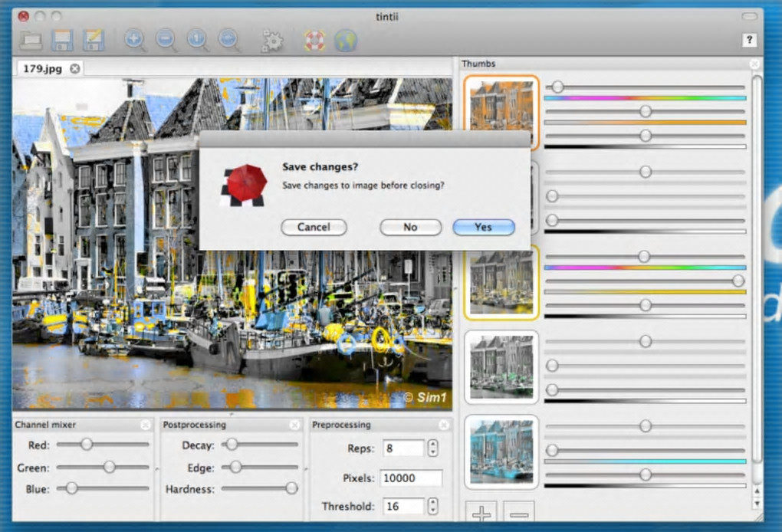Click the zoom to actual size icon
Screen dimensions: 782x532
point(198,40)
